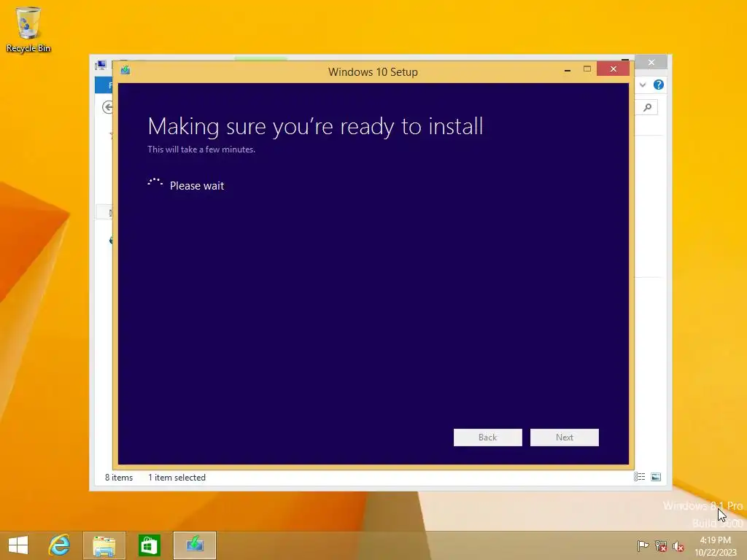Screen dimensions: 747x560
Task: Switch Explorer to details view
Action: point(639,477)
